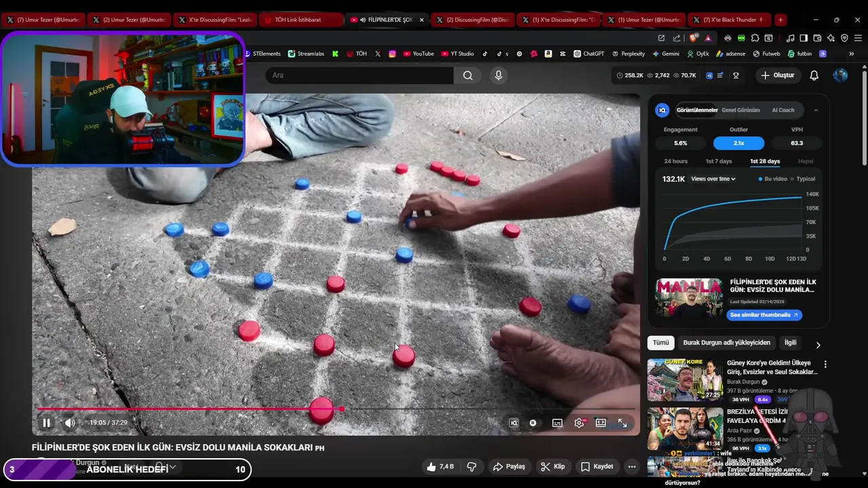Open the adsense bookmark
The image size is (868, 488).
tap(730, 54)
